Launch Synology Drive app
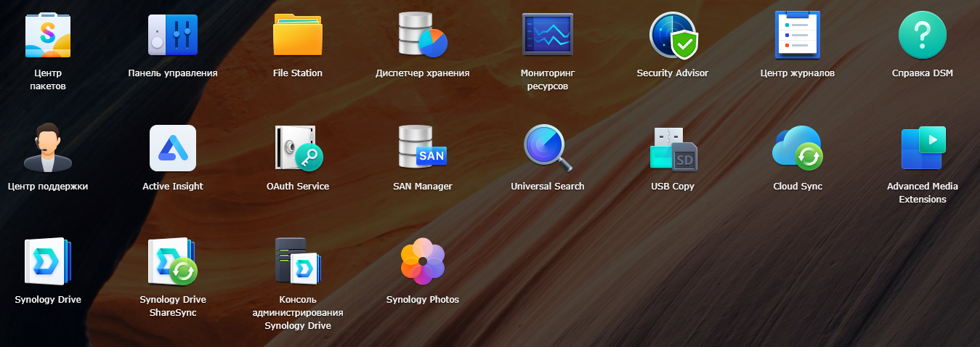This screenshot has height=347, width=980. point(48,261)
